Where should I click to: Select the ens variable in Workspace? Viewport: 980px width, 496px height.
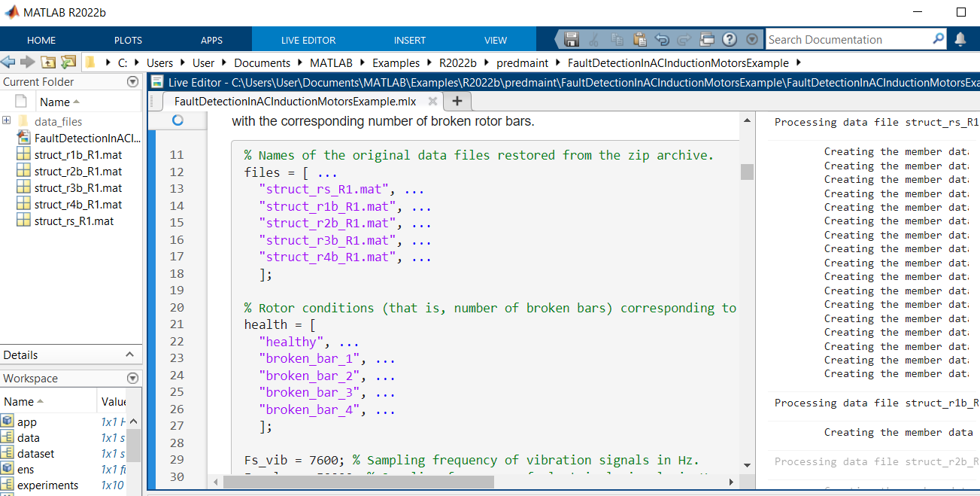[26, 470]
